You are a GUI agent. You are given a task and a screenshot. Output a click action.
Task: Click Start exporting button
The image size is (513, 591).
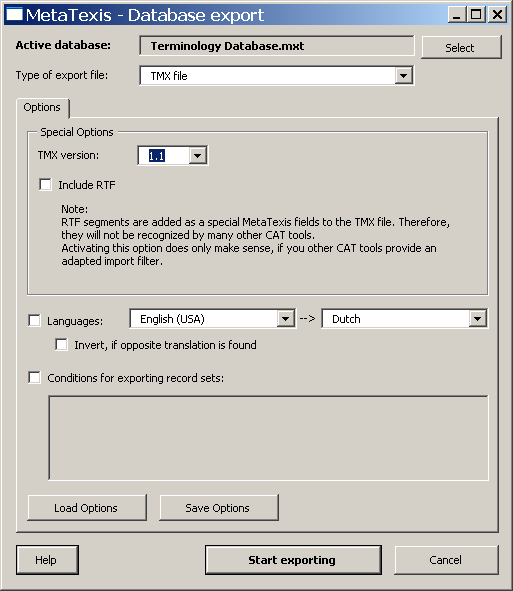coord(293,560)
